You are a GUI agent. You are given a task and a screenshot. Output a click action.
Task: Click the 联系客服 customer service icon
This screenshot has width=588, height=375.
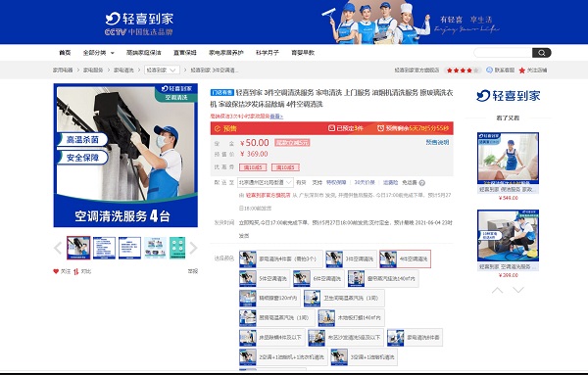[x=489, y=70]
